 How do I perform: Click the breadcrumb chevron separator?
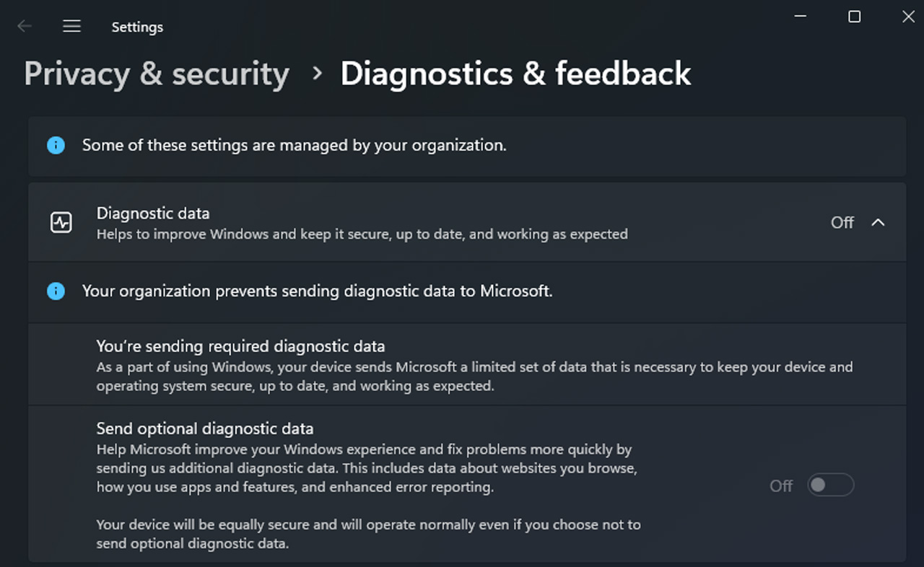click(x=316, y=74)
